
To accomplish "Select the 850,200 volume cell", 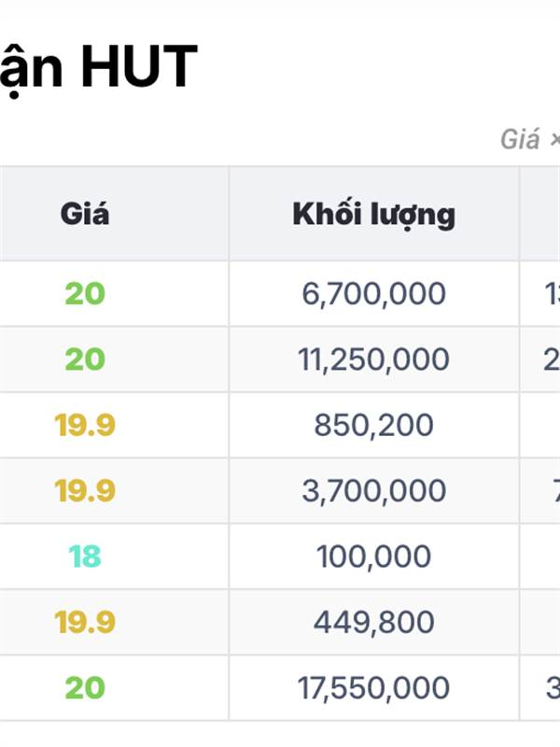I will point(373,426).
